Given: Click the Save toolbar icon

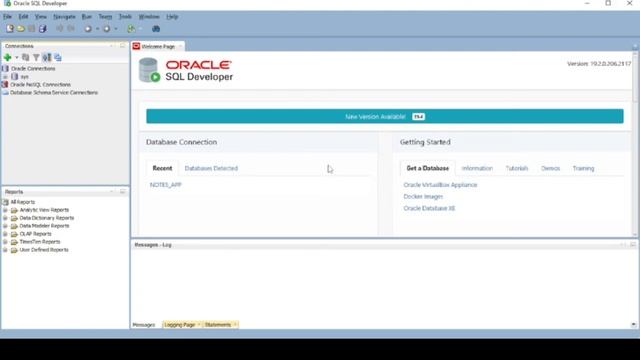Looking at the screenshot, I should tap(31, 29).
